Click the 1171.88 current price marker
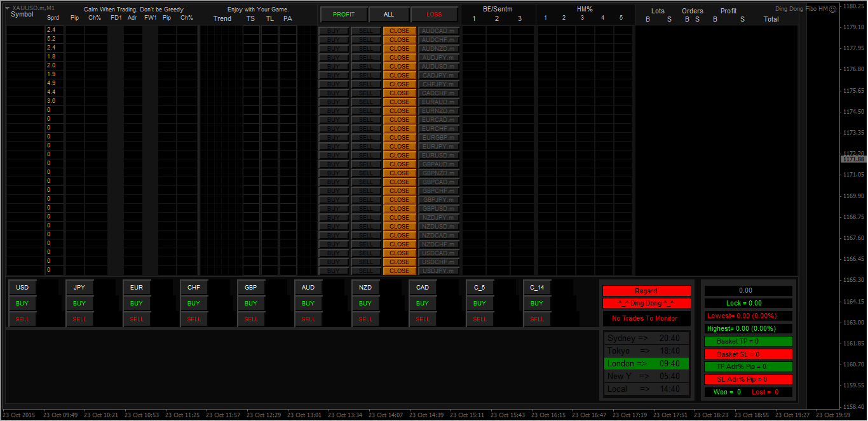Screen dimensions: 868x421 tap(853, 159)
